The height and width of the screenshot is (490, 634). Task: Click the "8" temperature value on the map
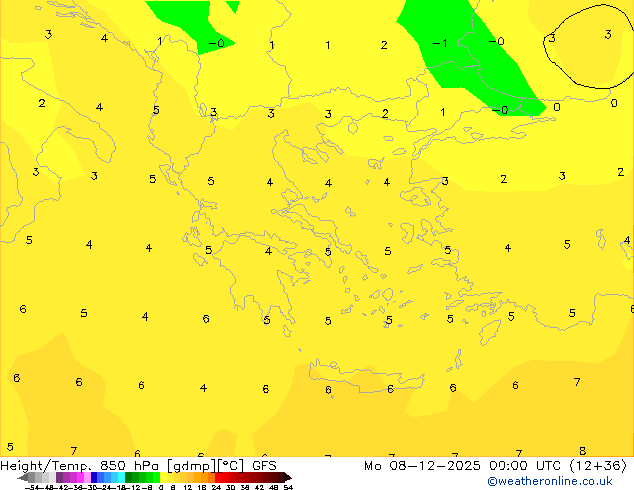click(582, 451)
